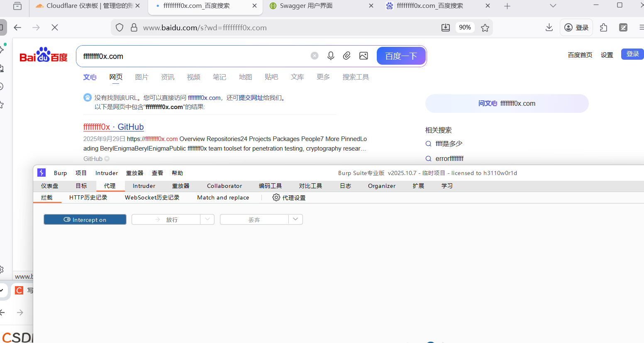Start voice search with the microphone icon

331,56
